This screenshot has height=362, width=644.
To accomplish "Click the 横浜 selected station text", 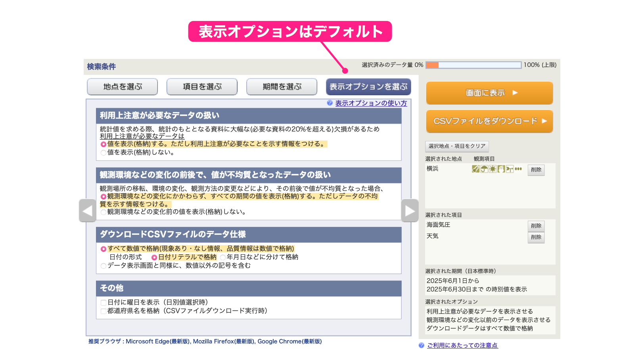I will click(x=433, y=169).
